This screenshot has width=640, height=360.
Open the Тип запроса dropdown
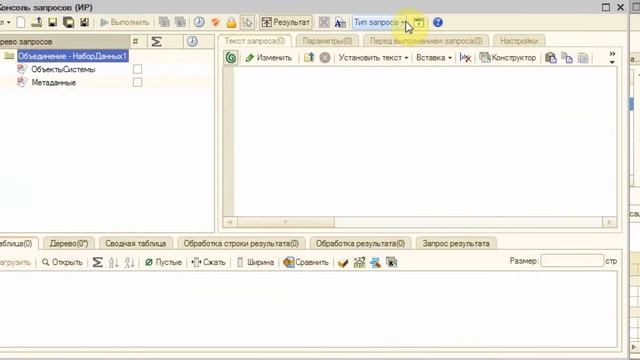point(380,22)
